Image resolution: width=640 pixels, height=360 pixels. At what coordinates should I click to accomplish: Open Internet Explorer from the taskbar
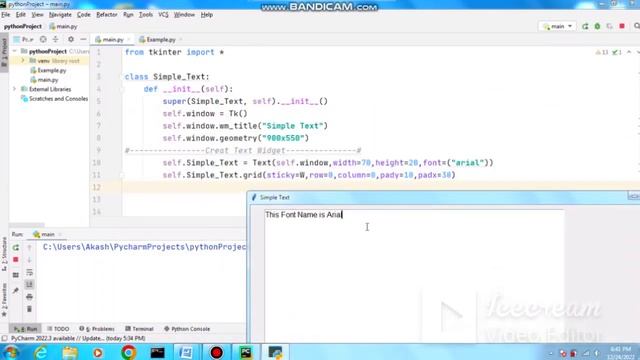(x=41, y=352)
